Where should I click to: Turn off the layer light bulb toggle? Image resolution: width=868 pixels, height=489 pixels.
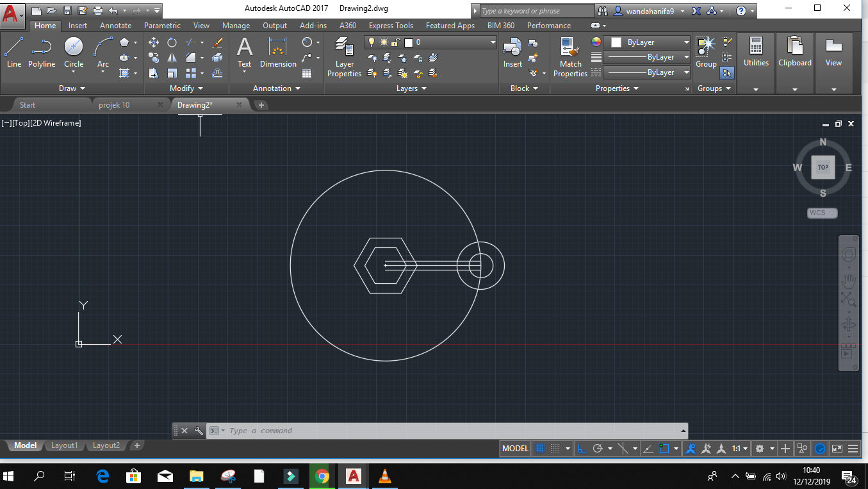pyautogui.click(x=372, y=42)
